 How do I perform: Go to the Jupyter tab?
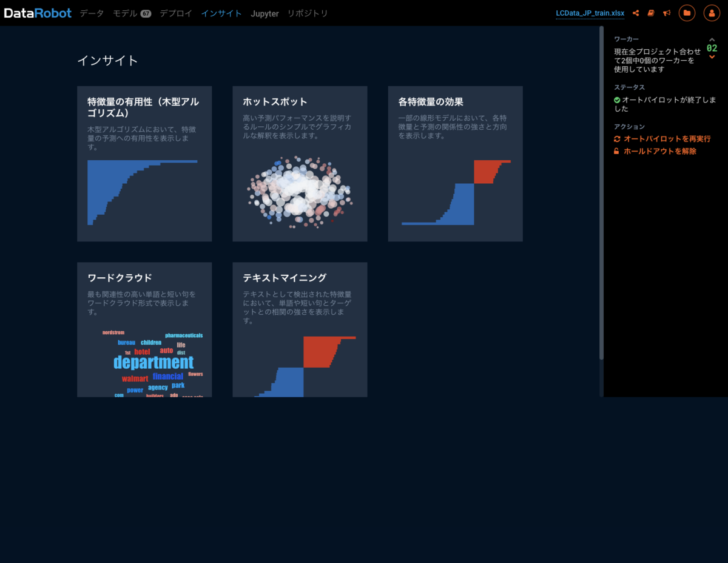tap(265, 13)
